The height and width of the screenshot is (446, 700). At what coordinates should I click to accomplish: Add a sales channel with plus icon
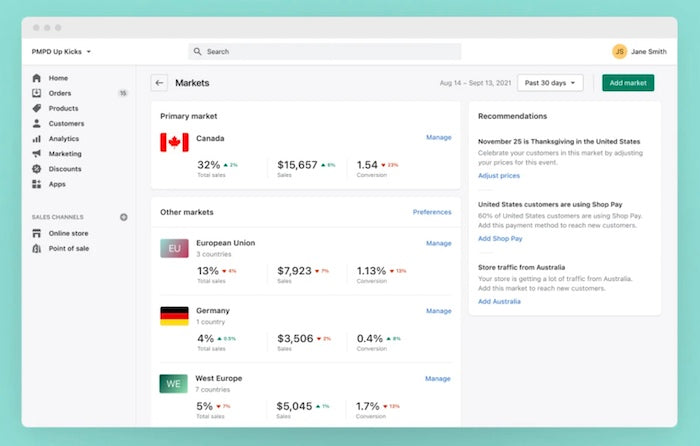tap(124, 217)
